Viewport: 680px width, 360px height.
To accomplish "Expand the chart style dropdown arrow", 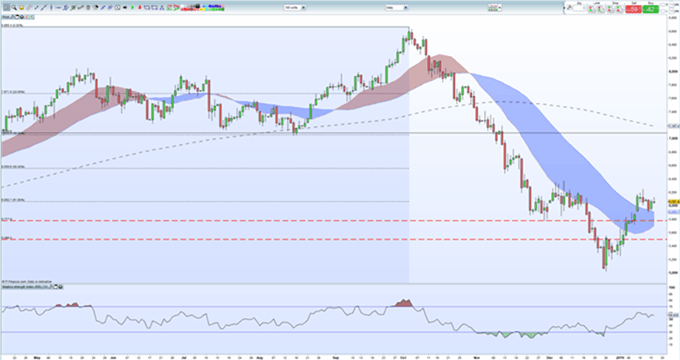I will click(500, 7).
